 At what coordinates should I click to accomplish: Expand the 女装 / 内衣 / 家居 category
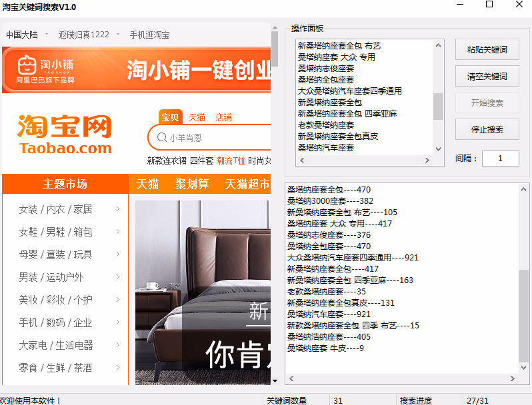(x=69, y=209)
